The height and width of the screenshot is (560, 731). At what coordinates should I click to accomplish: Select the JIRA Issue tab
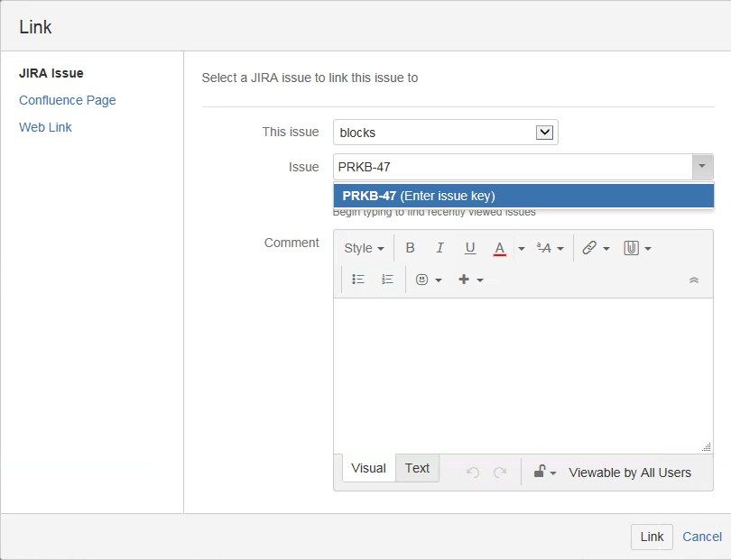[x=51, y=73]
